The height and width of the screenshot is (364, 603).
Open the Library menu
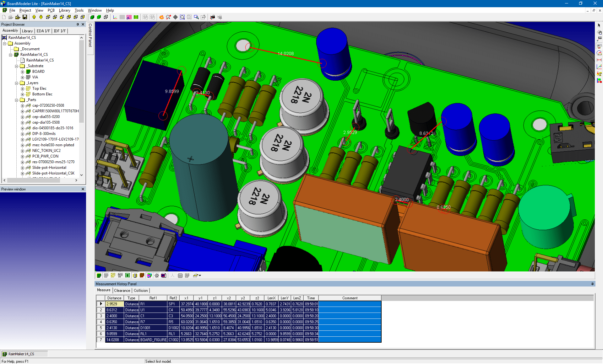[64, 10]
